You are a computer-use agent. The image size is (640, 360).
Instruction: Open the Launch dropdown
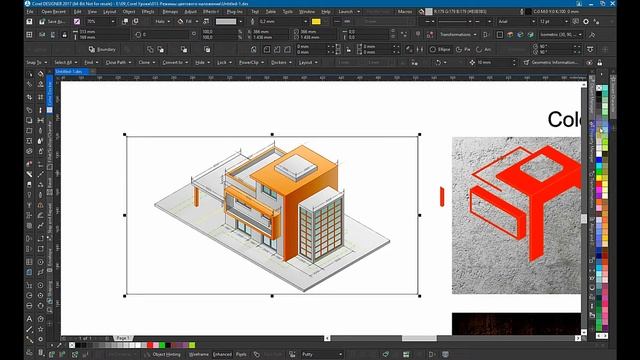[x=349, y=11]
